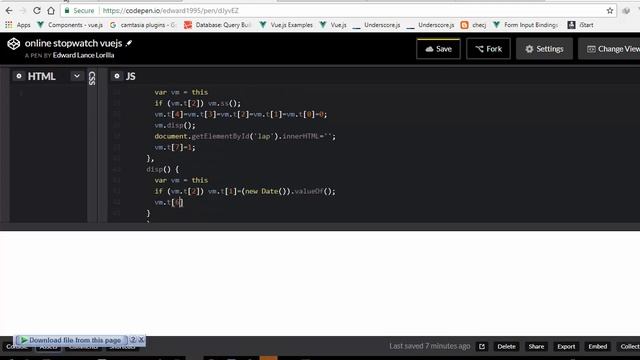Screen dimensions: 640x360
Task: Go forward using browser forward arrow
Action: [x=22, y=11]
